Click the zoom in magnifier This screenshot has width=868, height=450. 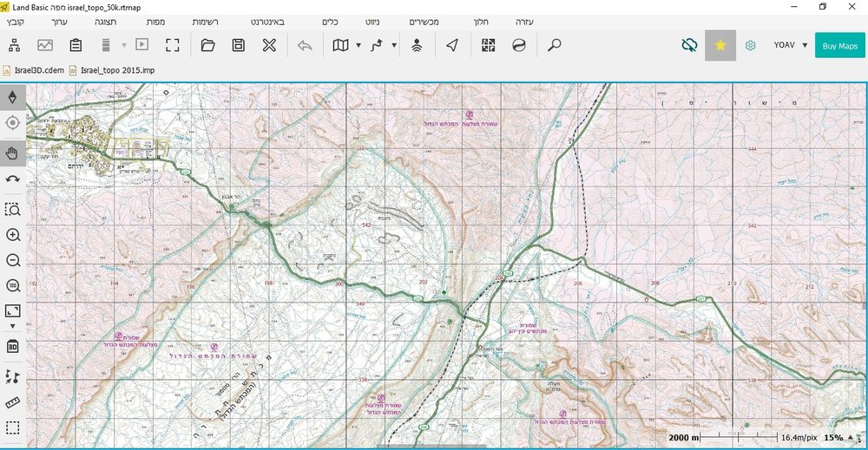click(x=13, y=235)
